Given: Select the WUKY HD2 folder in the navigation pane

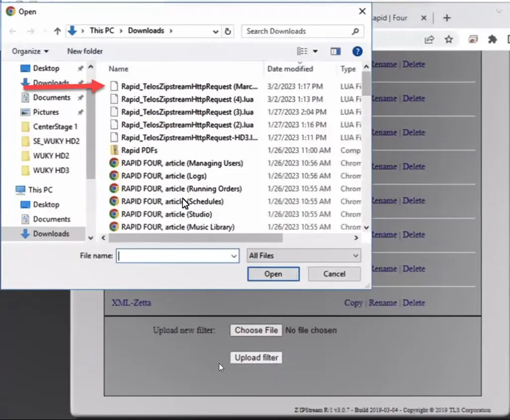Looking at the screenshot, I should (x=51, y=156).
